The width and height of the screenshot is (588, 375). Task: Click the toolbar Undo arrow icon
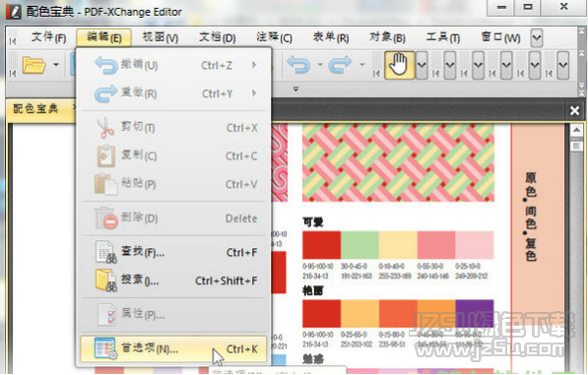[298, 65]
